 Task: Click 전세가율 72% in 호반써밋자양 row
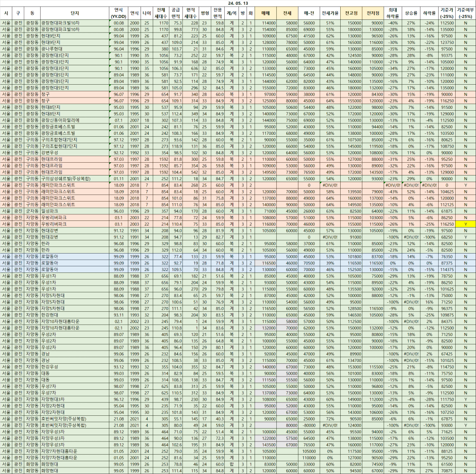point(330,419)
